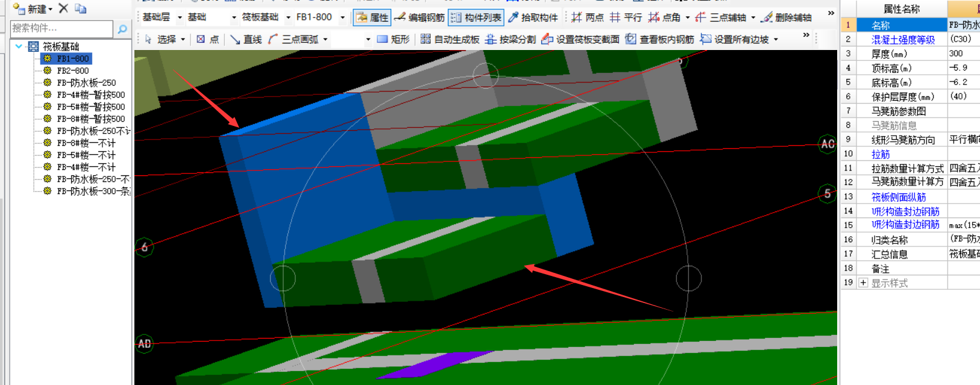Click the 按梁分割 split by beam tool

pos(510,39)
